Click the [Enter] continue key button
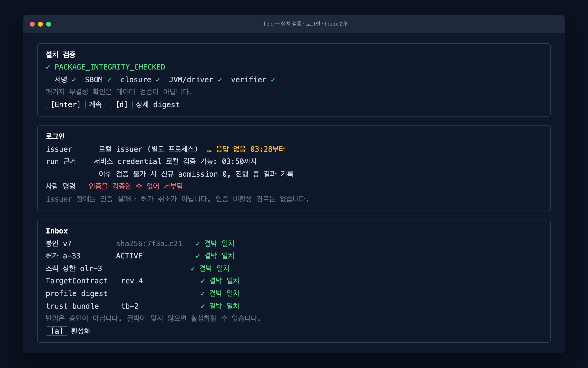This screenshot has width=588, height=368. click(66, 104)
